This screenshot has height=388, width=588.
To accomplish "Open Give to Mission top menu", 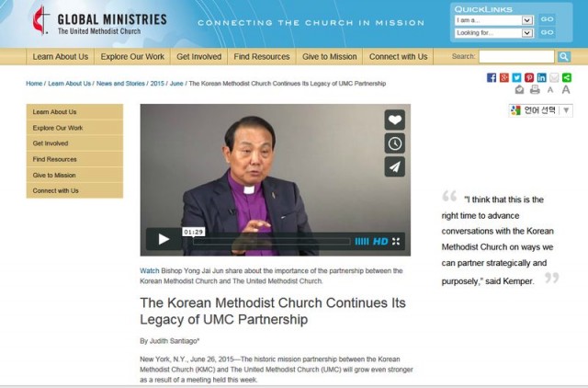I will coord(329,57).
